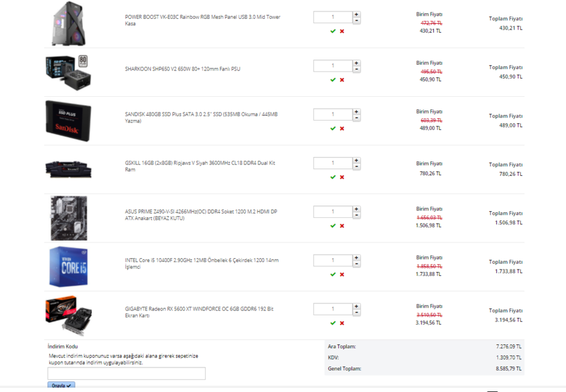The height and width of the screenshot is (392, 566).
Task: Remove POWER BOOST case with red X
Action: click(342, 31)
